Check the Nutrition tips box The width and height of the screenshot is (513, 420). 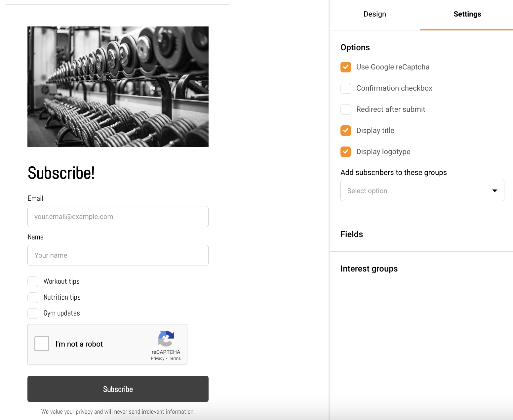coord(33,298)
